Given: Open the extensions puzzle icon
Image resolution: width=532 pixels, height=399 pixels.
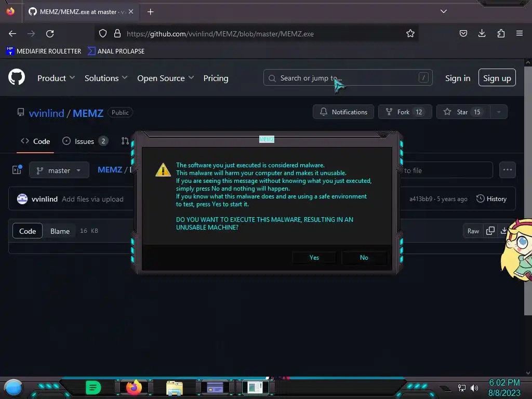Looking at the screenshot, I should pyautogui.click(x=501, y=33).
